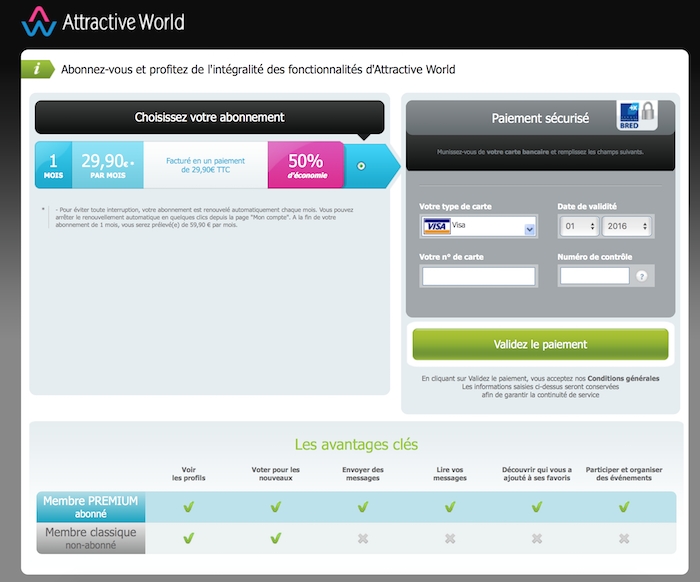700x582 pixels.
Task: Click classique cross under Découvrir qui vous a ajouté
Action: pos(537,539)
